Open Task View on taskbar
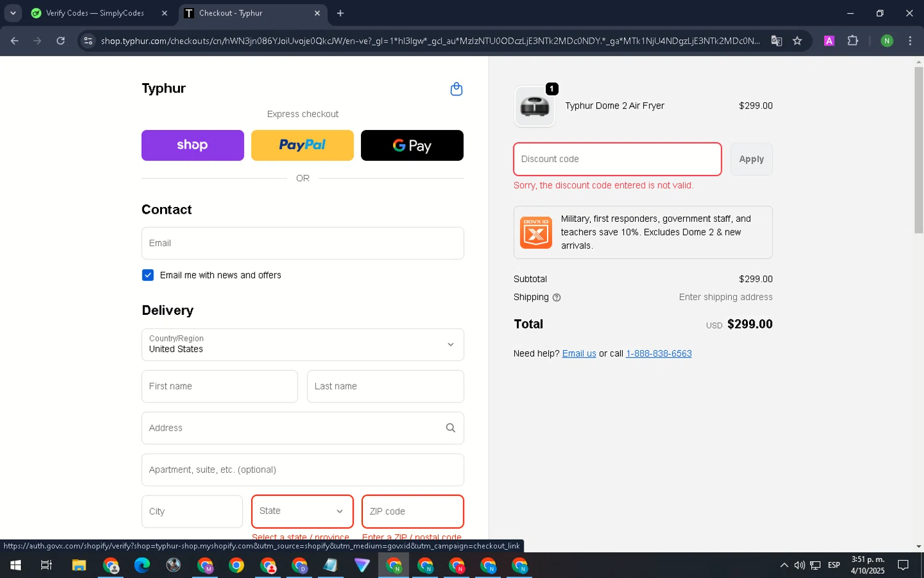 coord(46,565)
